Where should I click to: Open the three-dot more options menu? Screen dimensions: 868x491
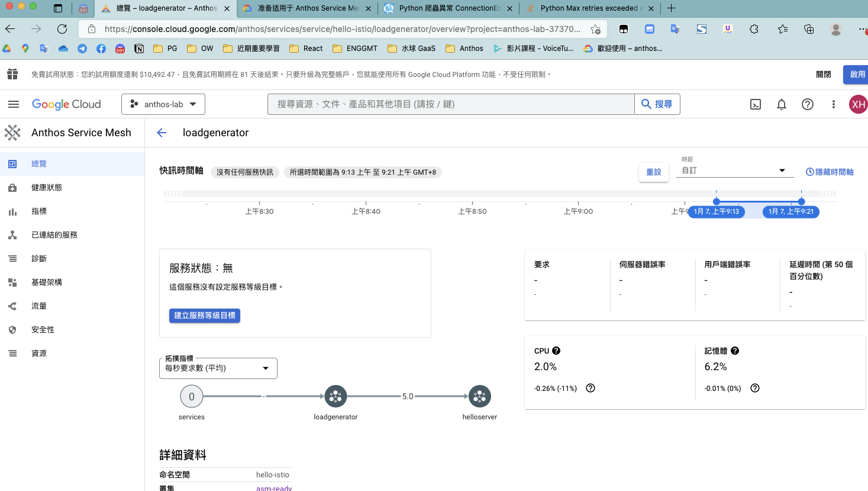(833, 104)
